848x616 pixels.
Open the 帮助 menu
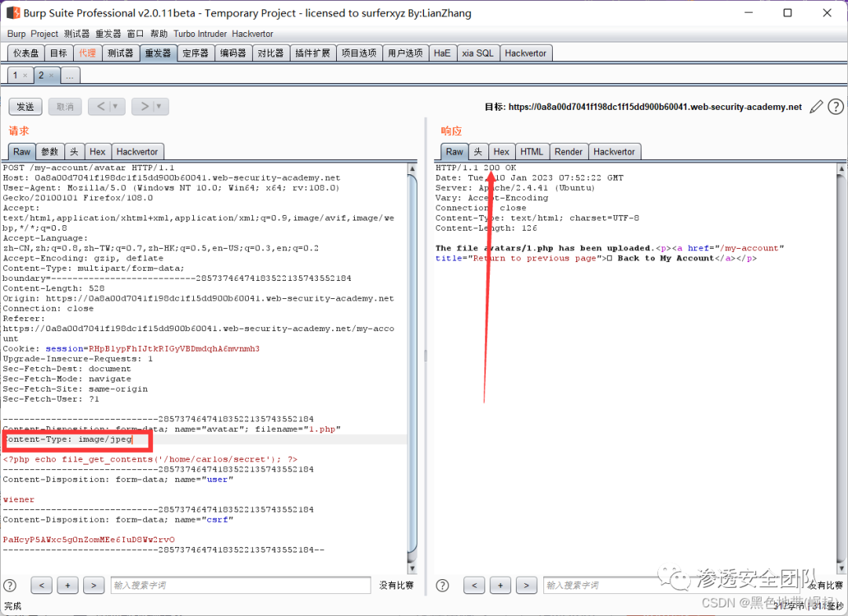coord(159,34)
